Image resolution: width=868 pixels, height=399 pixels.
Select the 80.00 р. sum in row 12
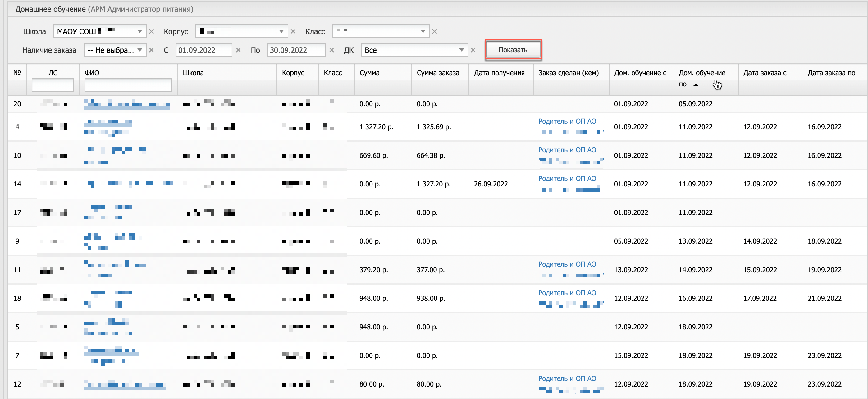point(372,384)
